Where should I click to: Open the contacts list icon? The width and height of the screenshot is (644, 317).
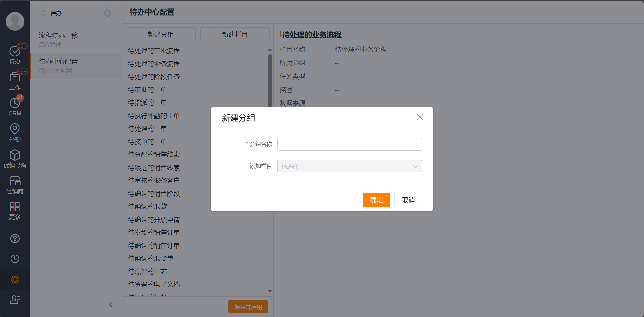pyautogui.click(x=15, y=299)
